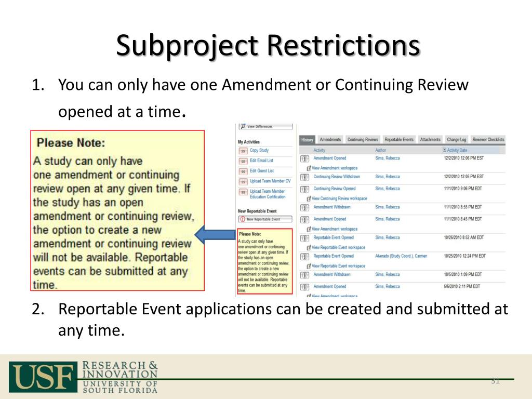Click the date 12/2/2010 12:05 PM EST
Viewport: 532px width, 399px height.
click(x=464, y=177)
